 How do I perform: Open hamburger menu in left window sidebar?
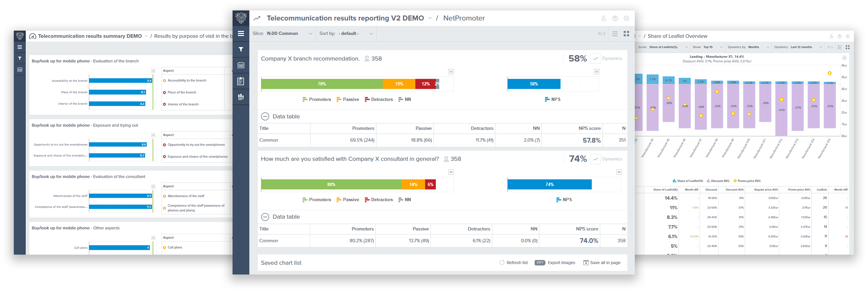click(x=19, y=47)
